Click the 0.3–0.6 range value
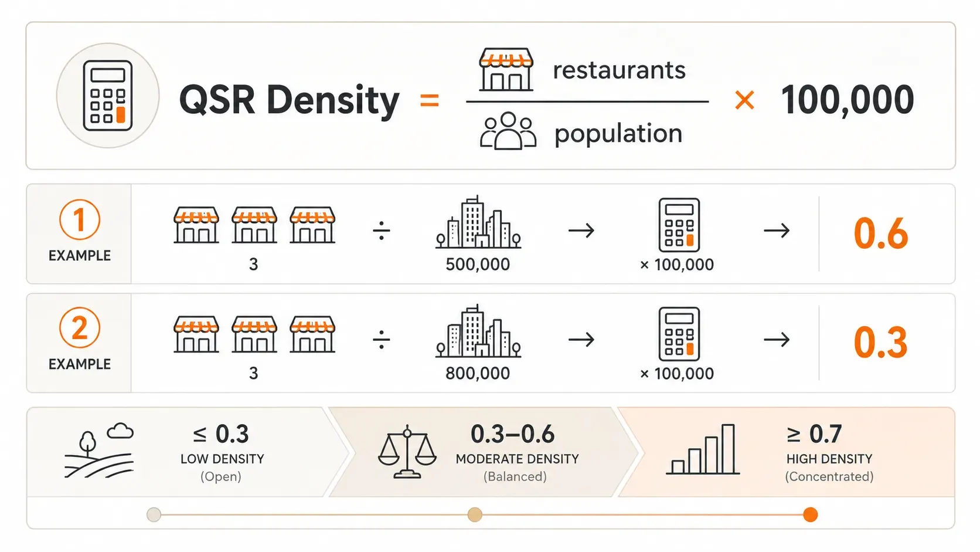The height and width of the screenshot is (552, 980). coord(512,434)
